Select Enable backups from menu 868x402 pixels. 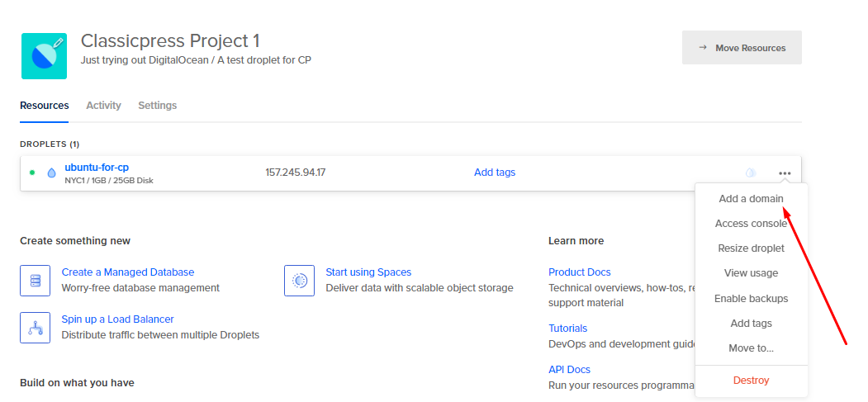752,299
